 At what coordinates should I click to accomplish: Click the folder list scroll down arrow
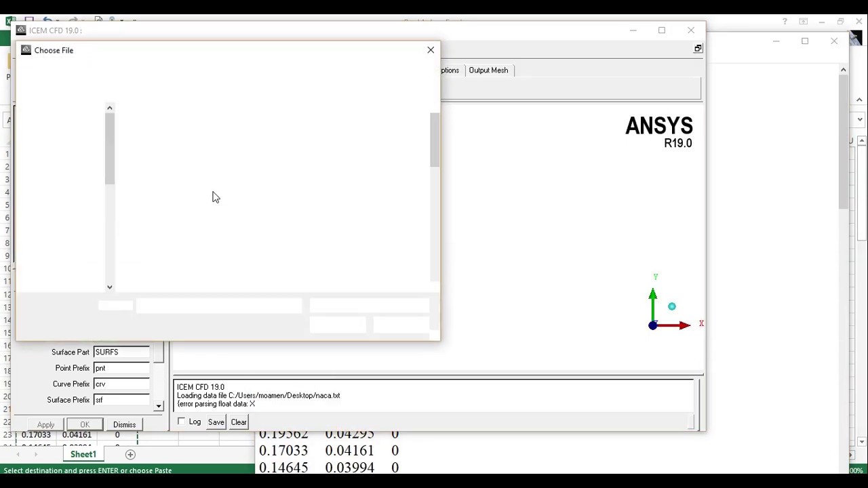(109, 287)
